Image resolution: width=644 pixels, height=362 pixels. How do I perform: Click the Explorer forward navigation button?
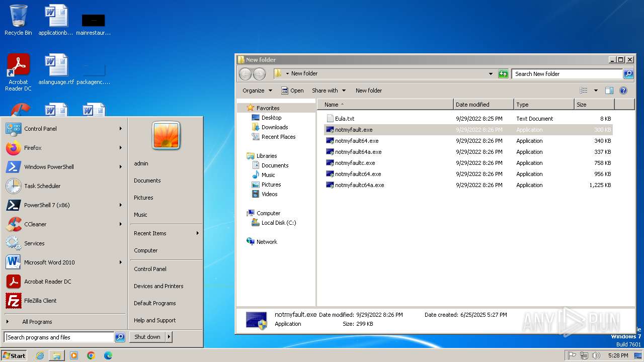point(259,74)
